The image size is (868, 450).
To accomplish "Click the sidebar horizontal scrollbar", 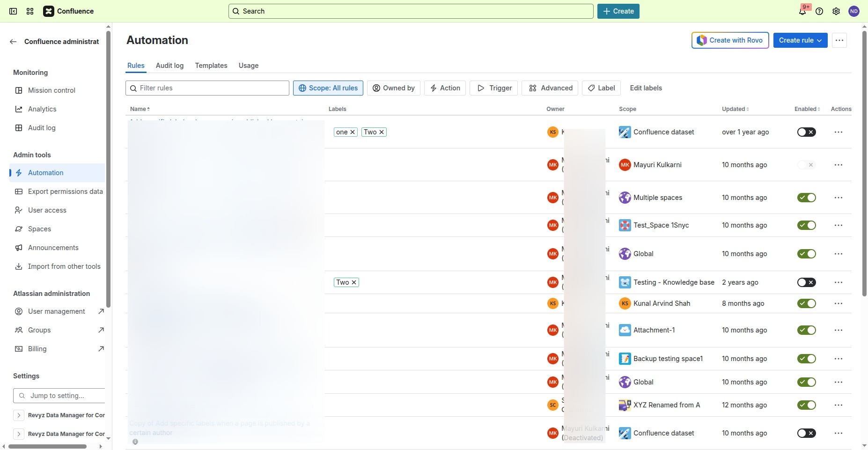I will 47,446.
